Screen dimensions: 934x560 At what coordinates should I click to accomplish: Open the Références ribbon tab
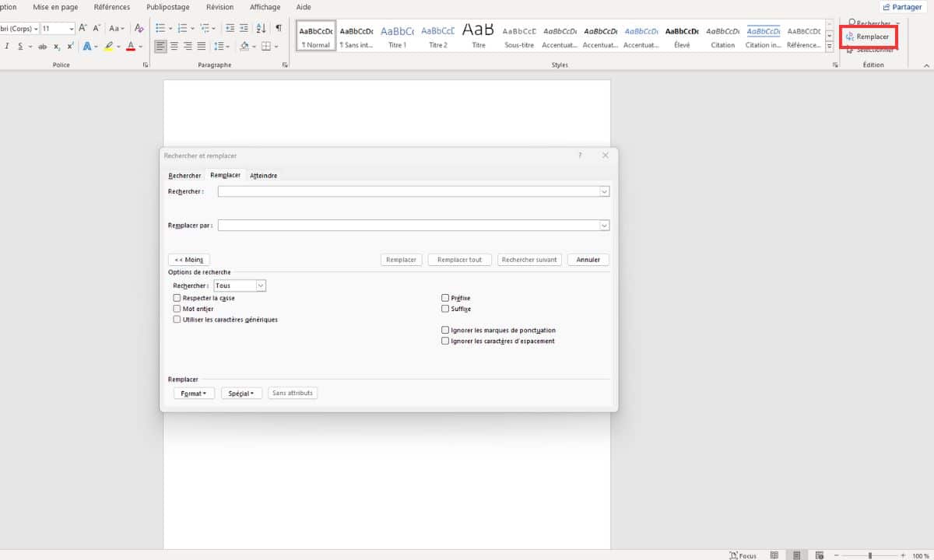(112, 7)
